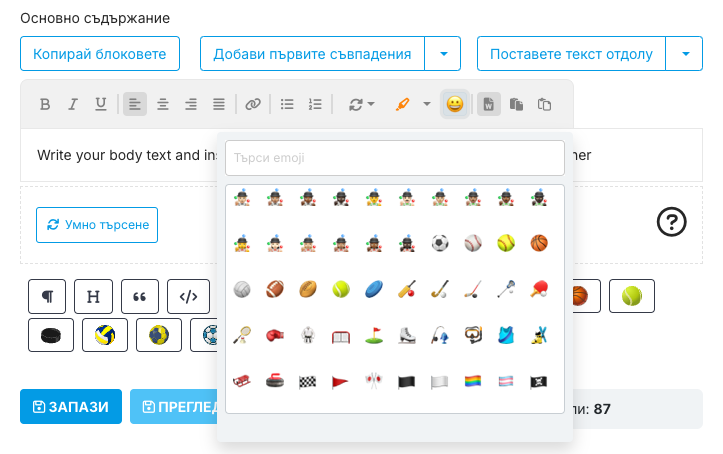Screen dimensions: 723x454
Task: Choose the rainbow flag emoji
Action: coord(473,381)
